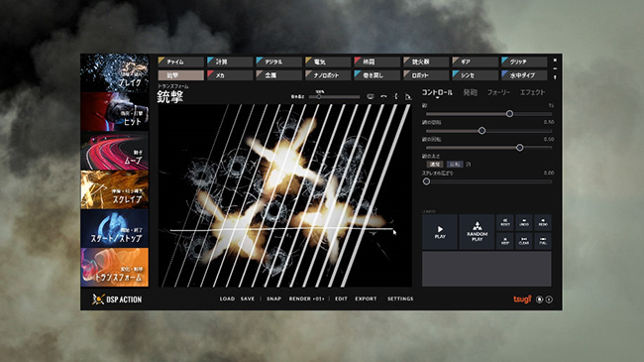Click the REDO button
The image size is (644, 362).
point(543,222)
